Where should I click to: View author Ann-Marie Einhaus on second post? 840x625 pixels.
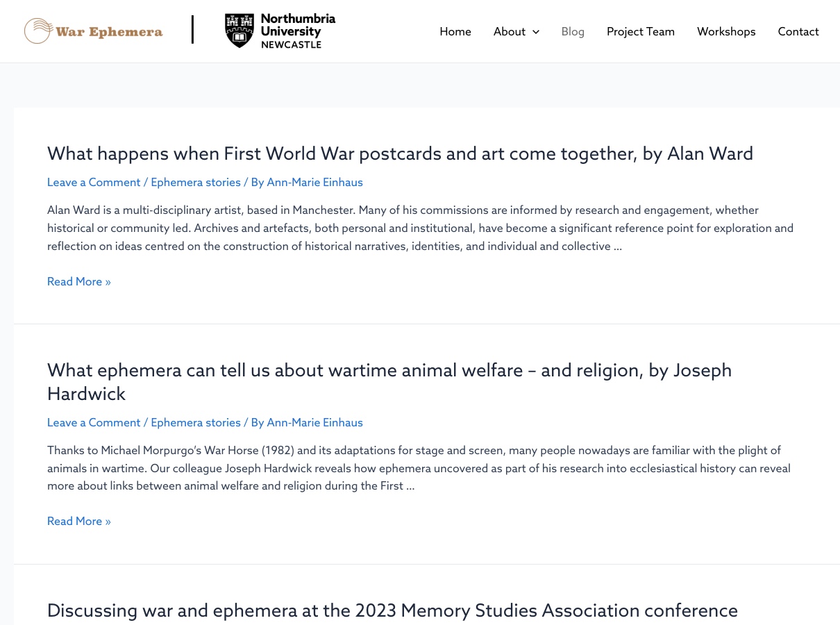(x=314, y=422)
